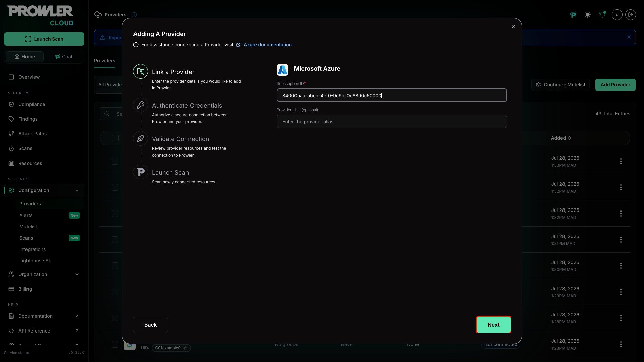Tick the checkbox for the 1:33PM row
Screen dimensions: 644x362
115,161
